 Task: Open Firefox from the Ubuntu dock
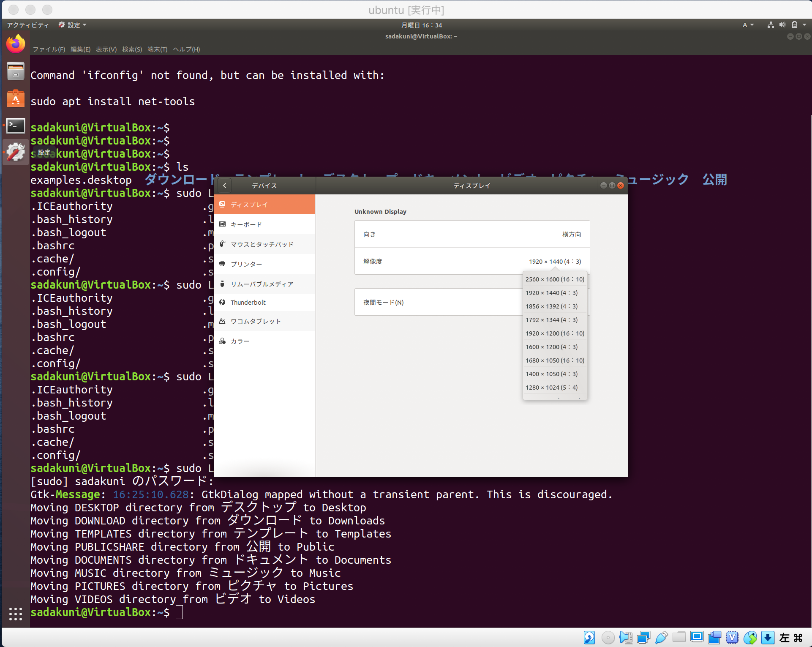[16, 44]
